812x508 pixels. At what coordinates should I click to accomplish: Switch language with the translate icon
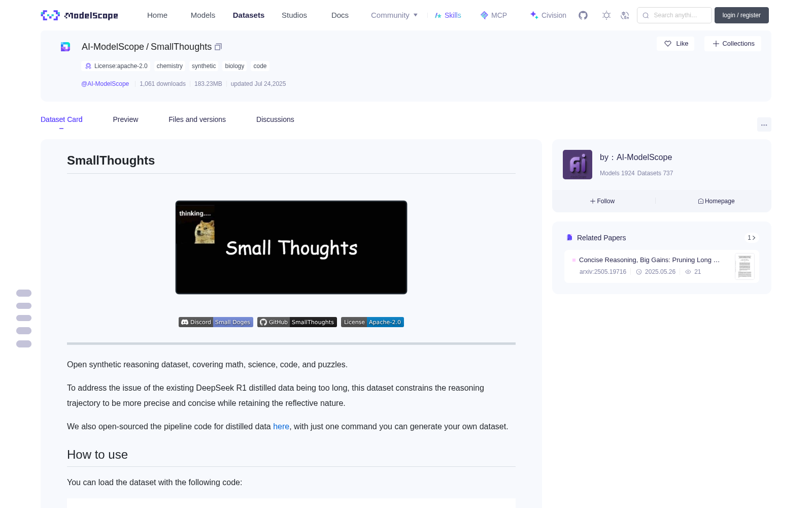pyautogui.click(x=625, y=15)
